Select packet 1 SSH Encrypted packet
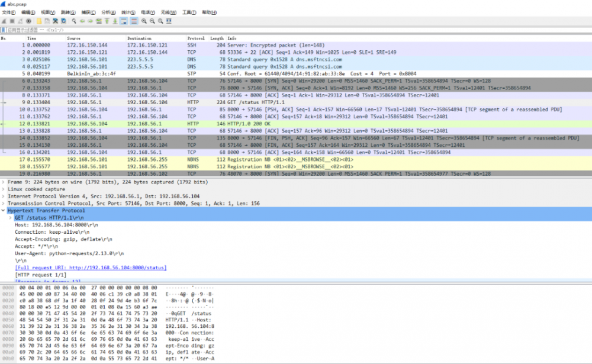 296,45
